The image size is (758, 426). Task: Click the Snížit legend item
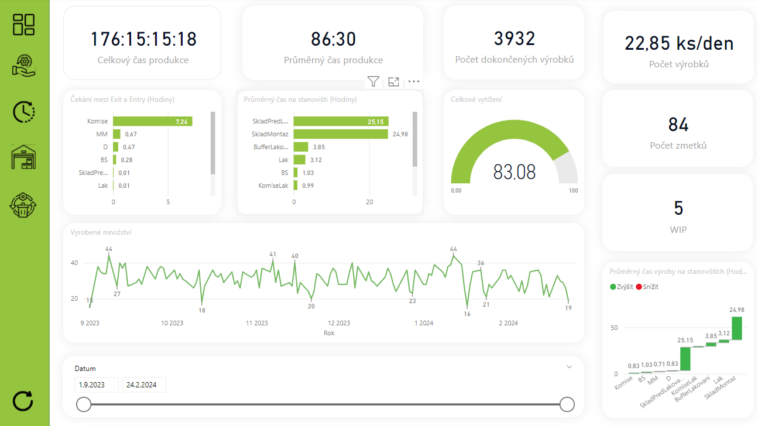pyautogui.click(x=651, y=287)
